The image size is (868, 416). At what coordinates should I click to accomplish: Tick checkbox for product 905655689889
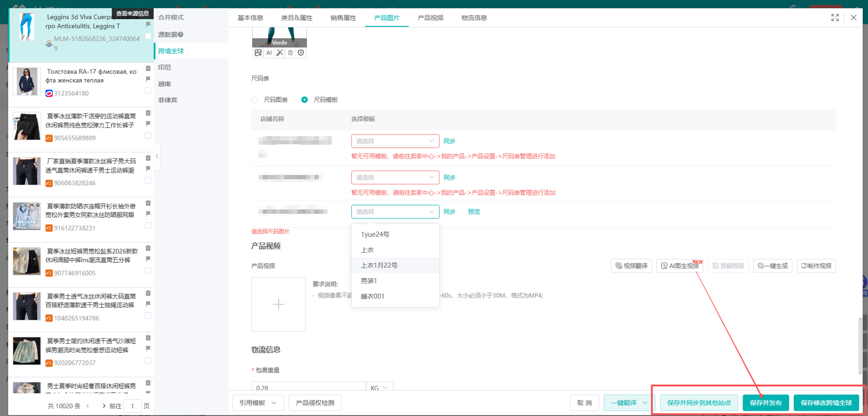coord(148,136)
